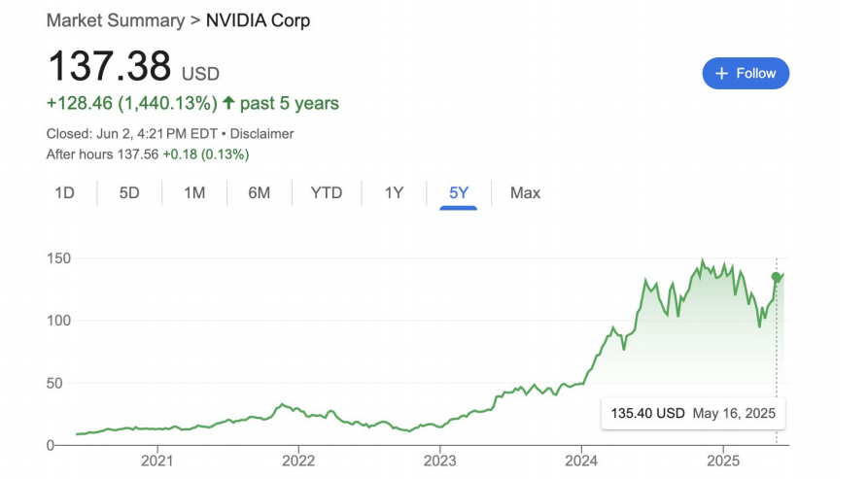This screenshot has height=479, width=868.
Task: Click the green up arrow icon
Action: click(228, 103)
